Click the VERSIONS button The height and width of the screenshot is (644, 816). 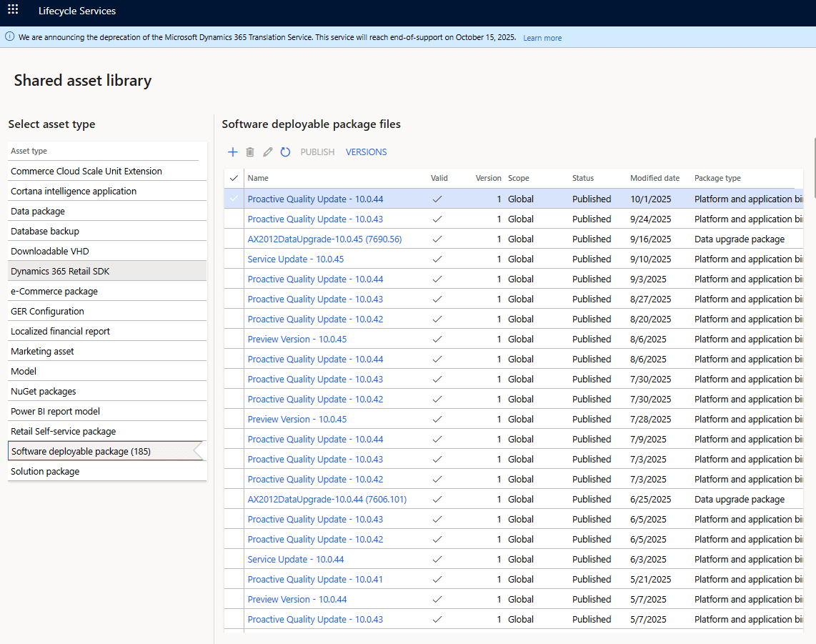(366, 152)
